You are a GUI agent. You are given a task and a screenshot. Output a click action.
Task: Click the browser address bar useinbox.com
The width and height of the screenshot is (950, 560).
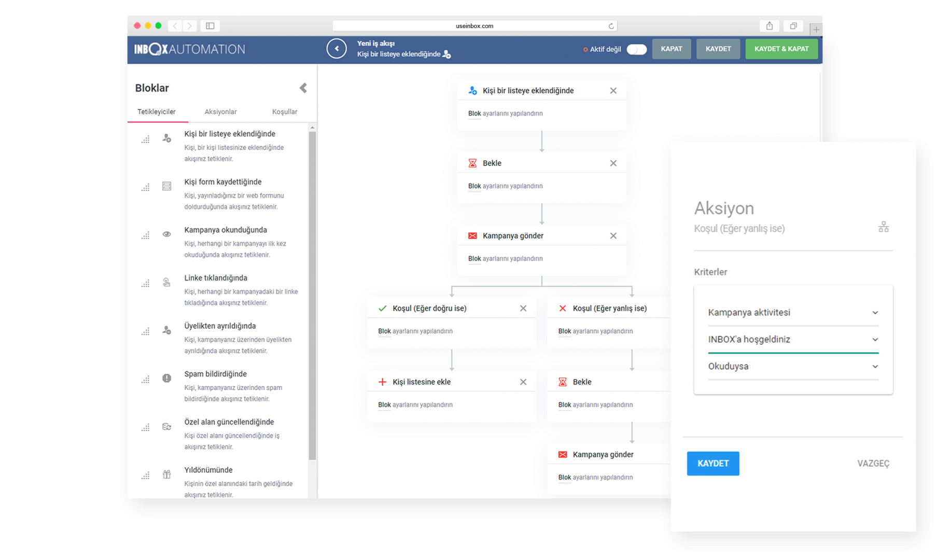point(474,26)
